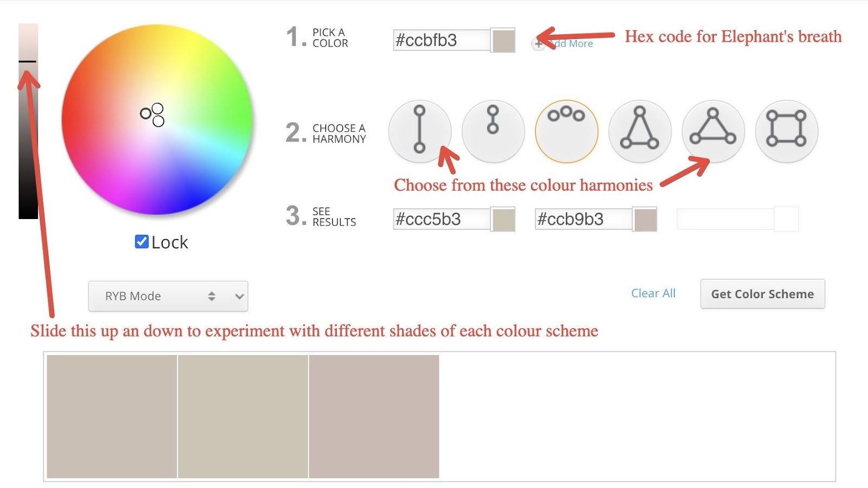Click the third pinkish-beige palette block
This screenshot has width=868, height=488.
coord(374,416)
